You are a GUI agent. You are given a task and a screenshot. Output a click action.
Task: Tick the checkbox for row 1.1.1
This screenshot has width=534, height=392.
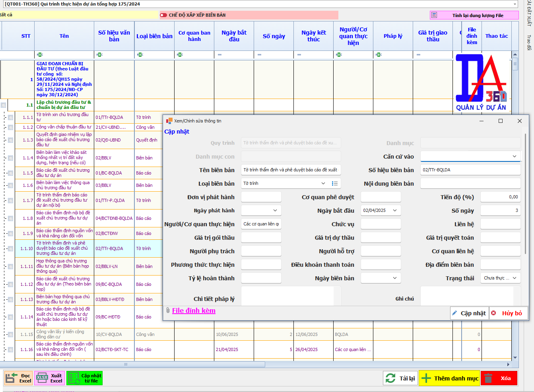click(x=11, y=117)
